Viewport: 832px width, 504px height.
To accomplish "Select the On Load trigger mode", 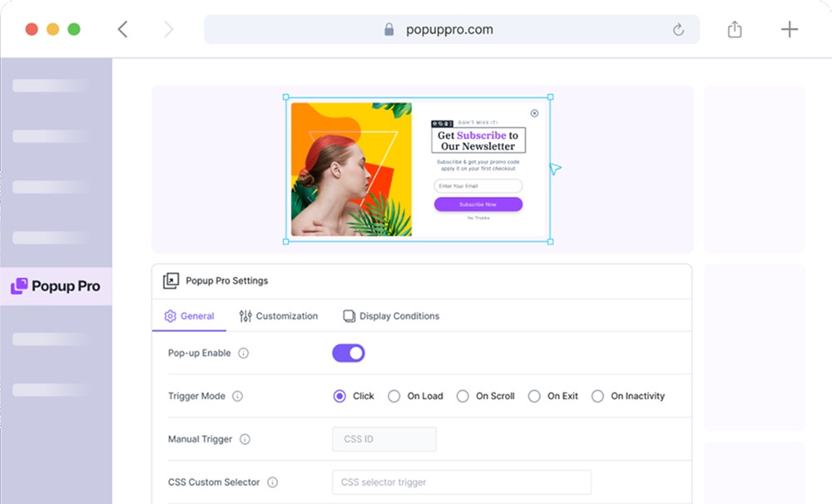I will (x=394, y=397).
